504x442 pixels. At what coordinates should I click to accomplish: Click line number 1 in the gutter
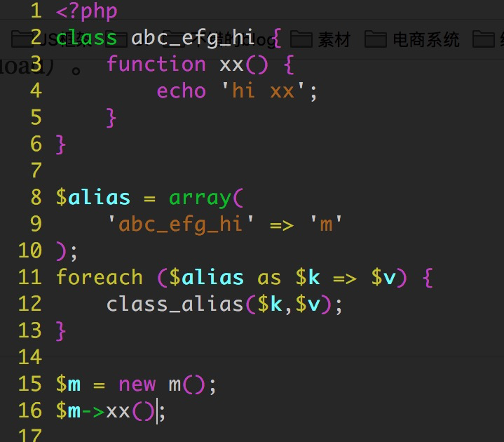tap(35, 12)
